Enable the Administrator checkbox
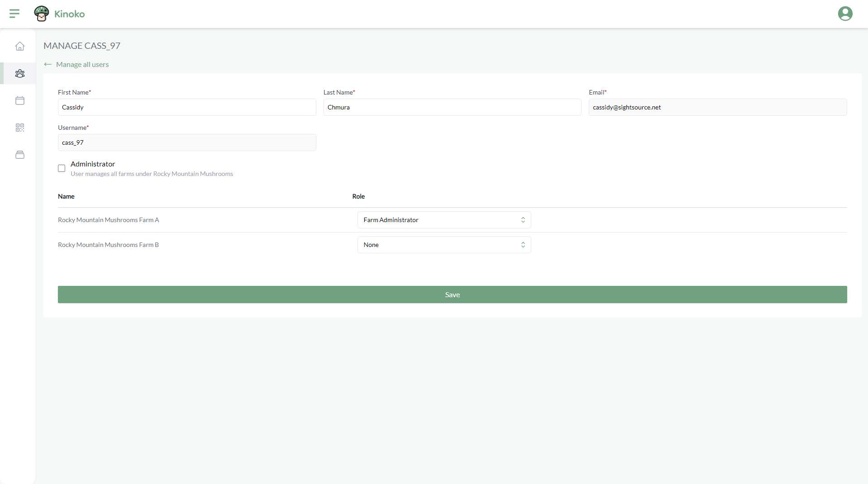Viewport: 868px width, 484px height. (61, 168)
